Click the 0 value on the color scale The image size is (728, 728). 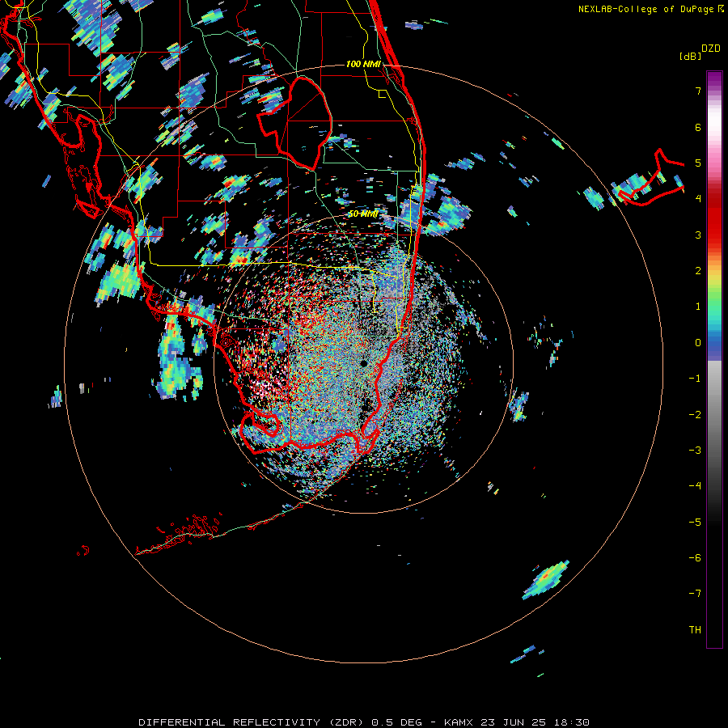[698, 343]
